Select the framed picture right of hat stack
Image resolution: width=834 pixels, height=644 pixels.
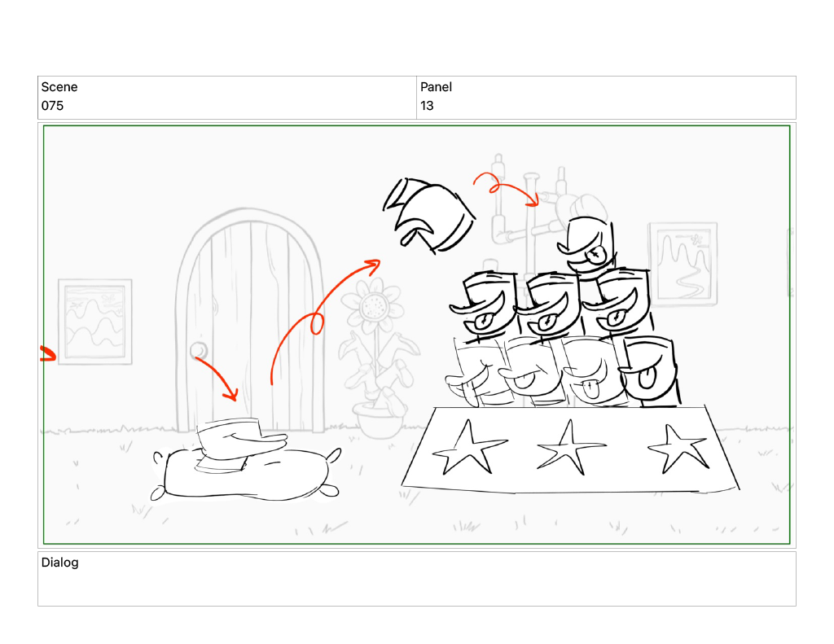coord(683,265)
